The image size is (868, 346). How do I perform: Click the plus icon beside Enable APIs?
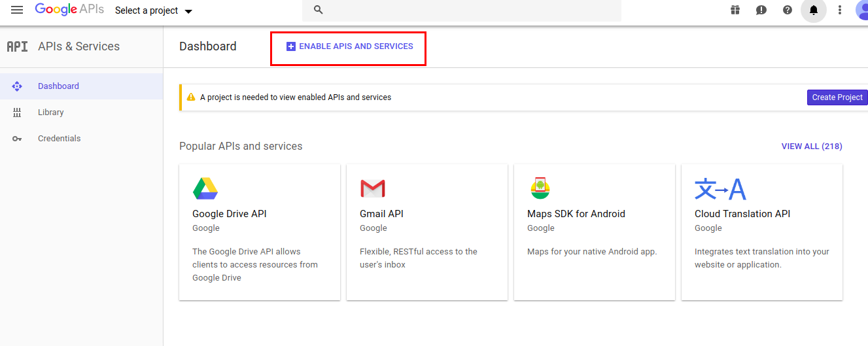pyautogui.click(x=291, y=46)
